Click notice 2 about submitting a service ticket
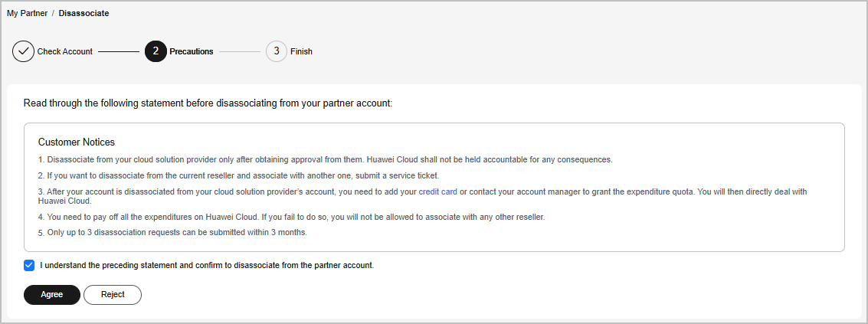 pos(238,175)
